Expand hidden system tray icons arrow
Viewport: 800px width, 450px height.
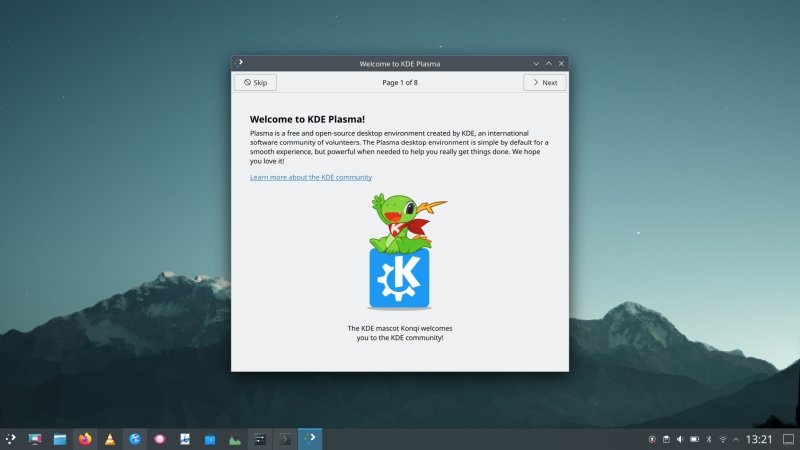tap(736, 439)
